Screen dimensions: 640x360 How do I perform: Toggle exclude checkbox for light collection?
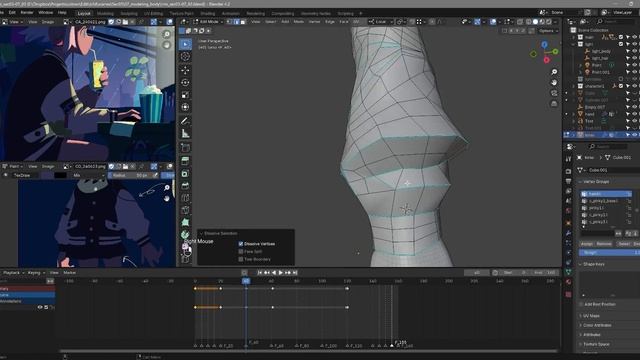(621, 44)
